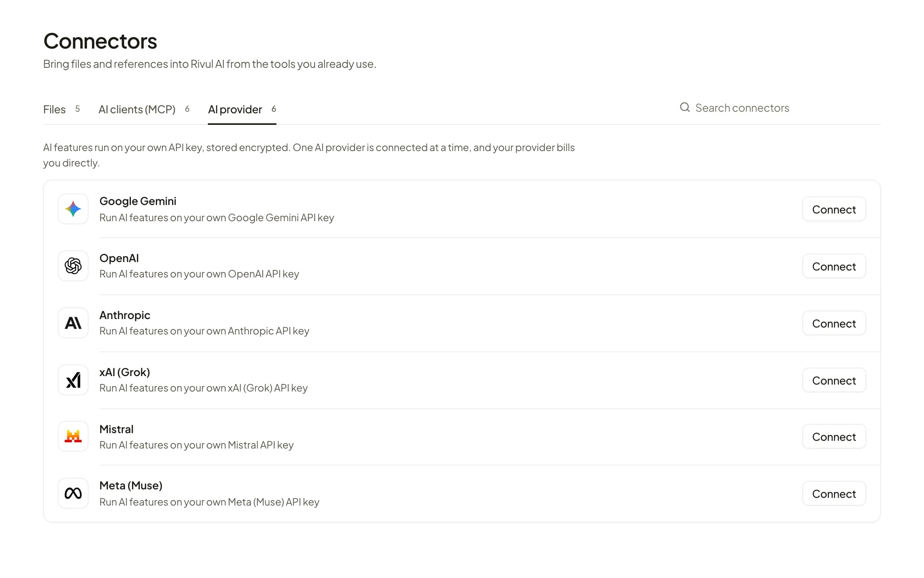Click the Google Gemini logo icon
This screenshot has width=924, height=578.
point(73,209)
